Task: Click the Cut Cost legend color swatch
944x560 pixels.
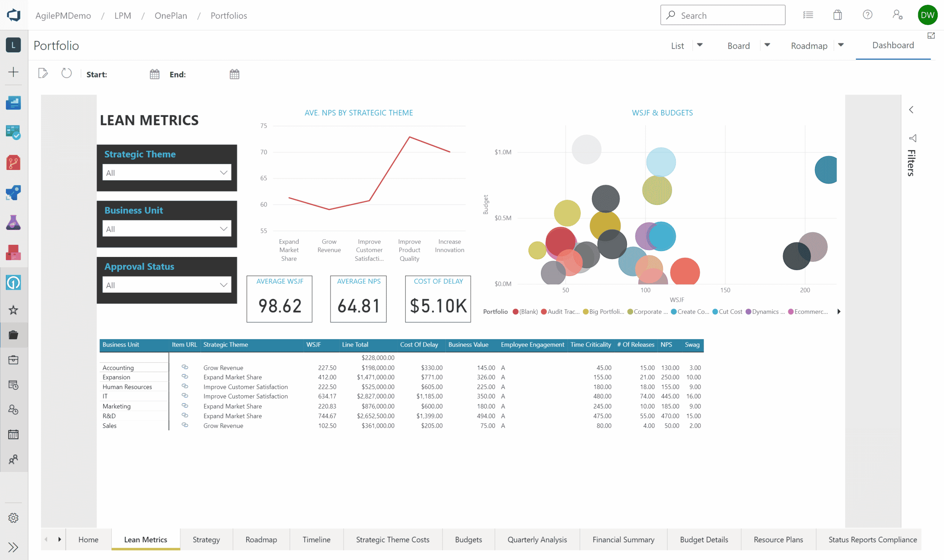Action: [x=715, y=312]
